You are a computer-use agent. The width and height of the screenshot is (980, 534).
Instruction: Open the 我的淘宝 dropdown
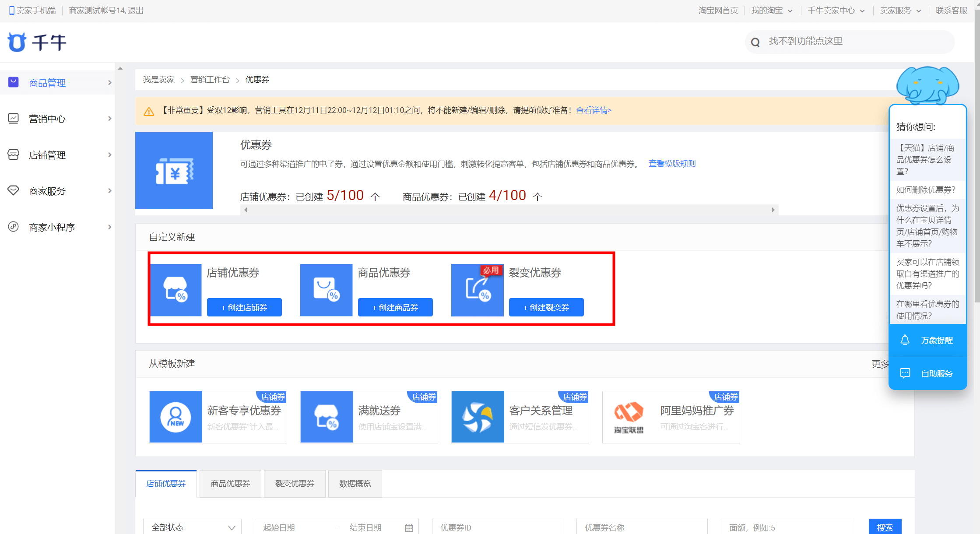772,11
